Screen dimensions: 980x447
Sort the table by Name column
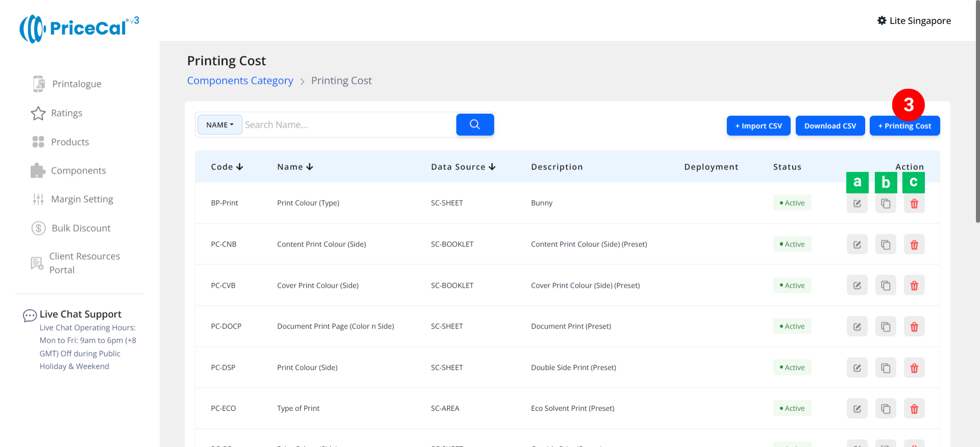295,167
